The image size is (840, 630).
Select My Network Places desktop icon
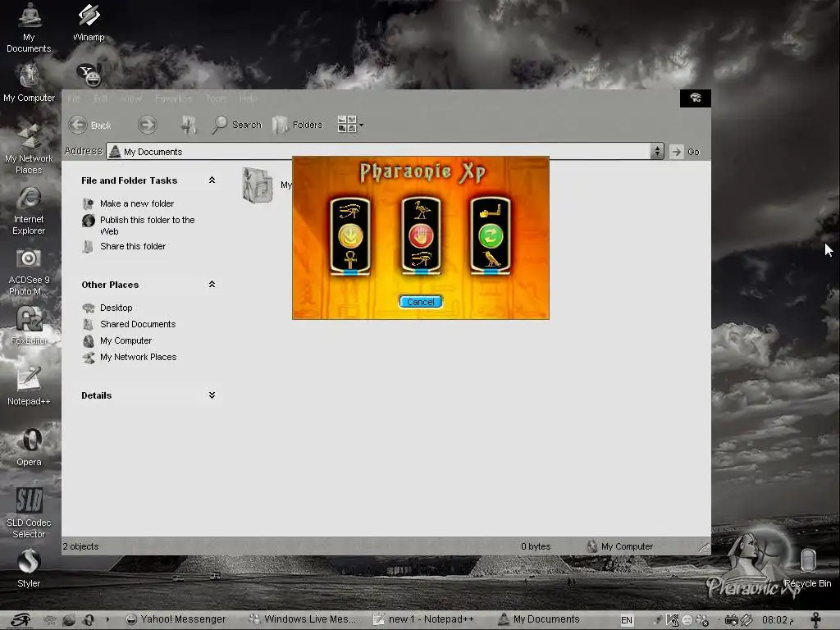(x=29, y=149)
